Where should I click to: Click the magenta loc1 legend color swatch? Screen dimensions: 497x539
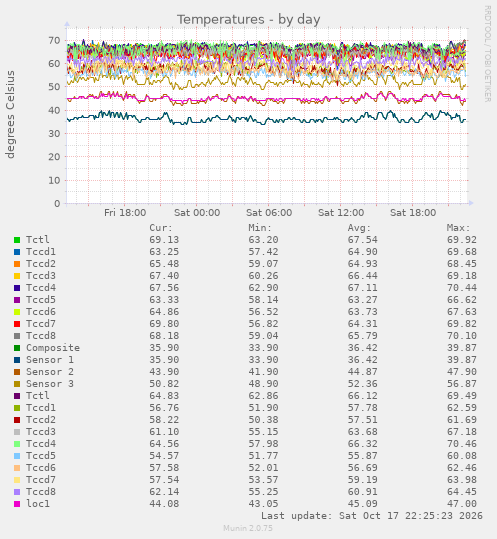pos(17,504)
